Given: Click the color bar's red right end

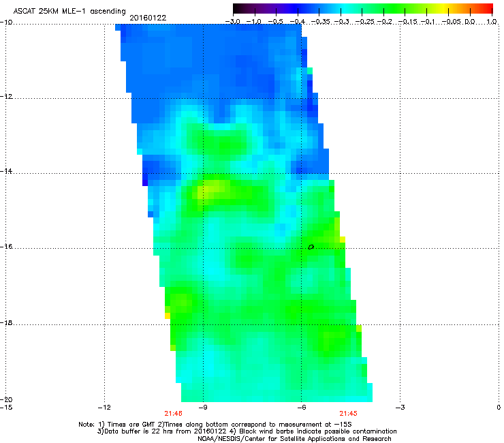Looking at the screenshot, I should click(x=487, y=8).
